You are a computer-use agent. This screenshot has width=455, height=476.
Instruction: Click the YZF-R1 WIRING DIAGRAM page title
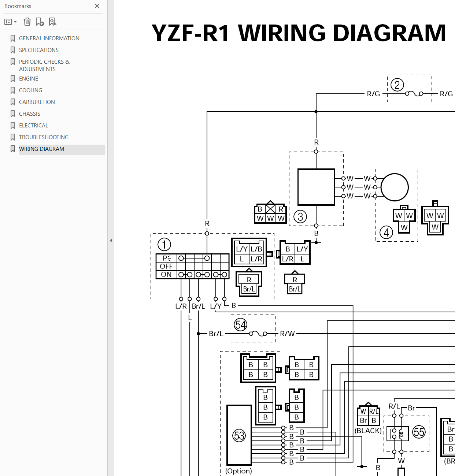tap(299, 33)
